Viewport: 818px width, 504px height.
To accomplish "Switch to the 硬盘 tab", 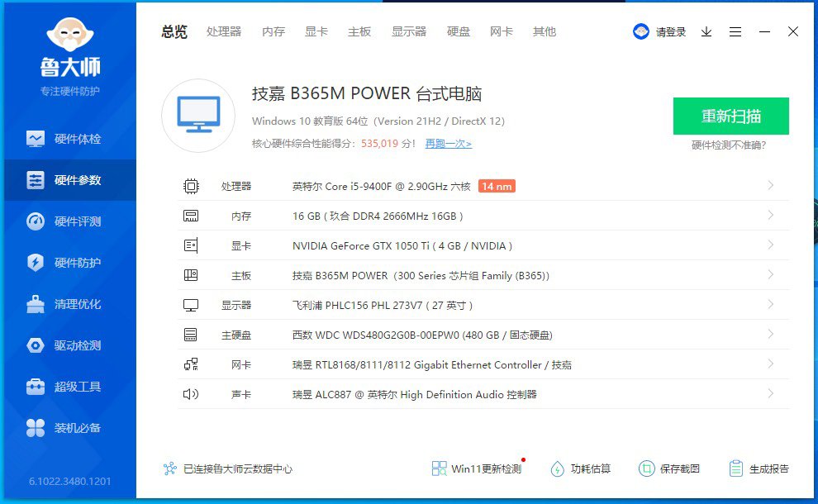I will point(459,32).
